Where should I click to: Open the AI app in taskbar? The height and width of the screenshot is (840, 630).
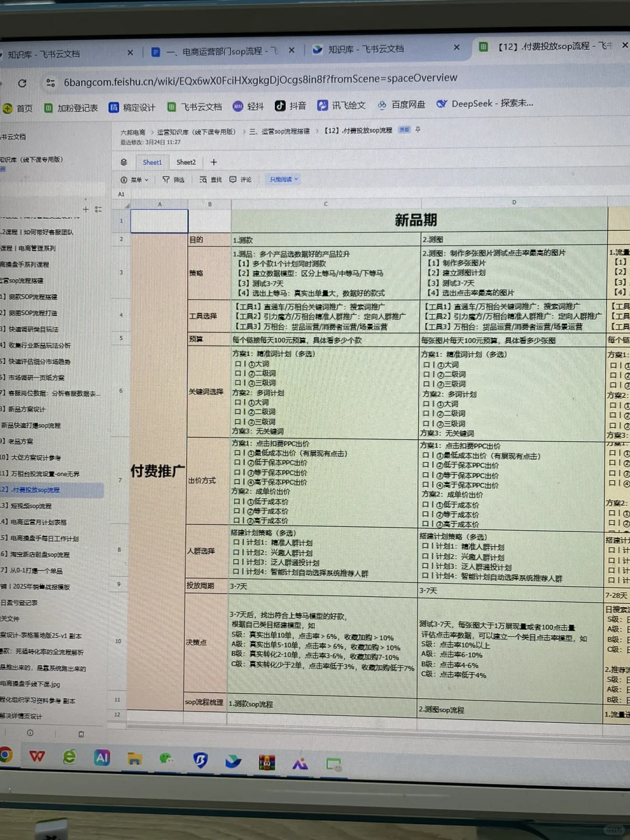pyautogui.click(x=102, y=757)
